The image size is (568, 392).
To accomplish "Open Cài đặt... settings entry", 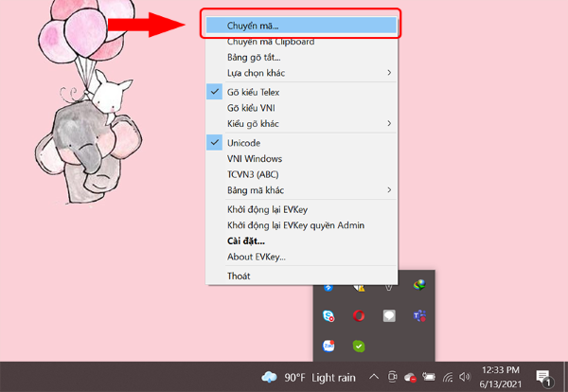I will click(x=247, y=241).
